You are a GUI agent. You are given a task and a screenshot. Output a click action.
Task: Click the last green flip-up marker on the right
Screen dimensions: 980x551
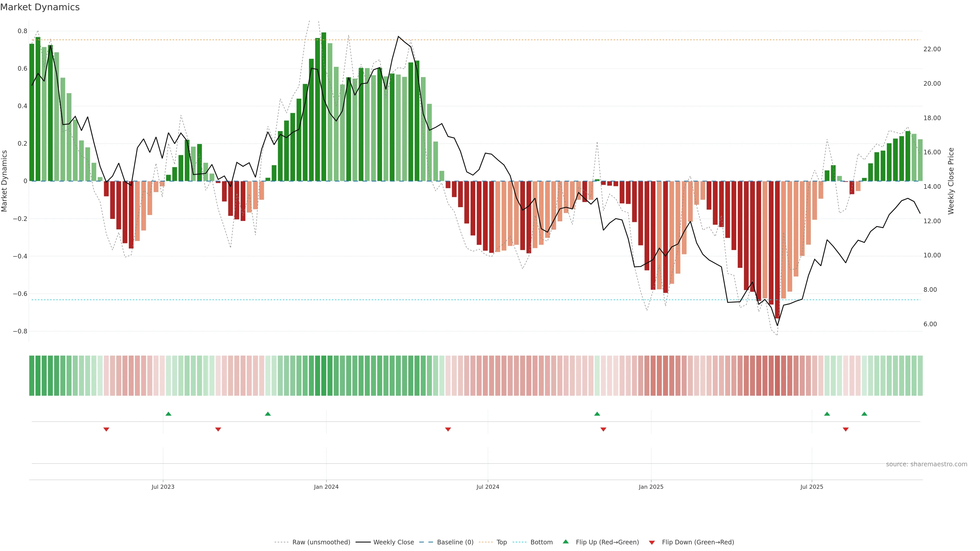tap(864, 414)
